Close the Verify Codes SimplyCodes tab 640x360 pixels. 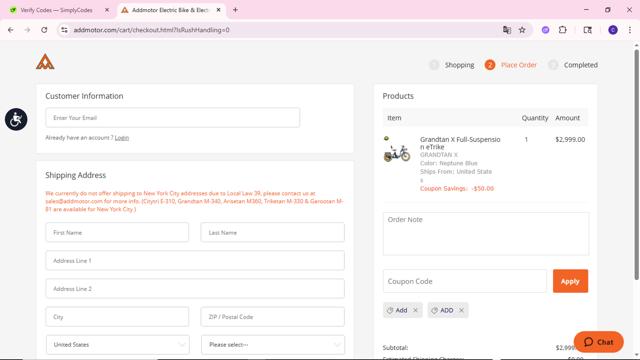pyautogui.click(x=107, y=10)
